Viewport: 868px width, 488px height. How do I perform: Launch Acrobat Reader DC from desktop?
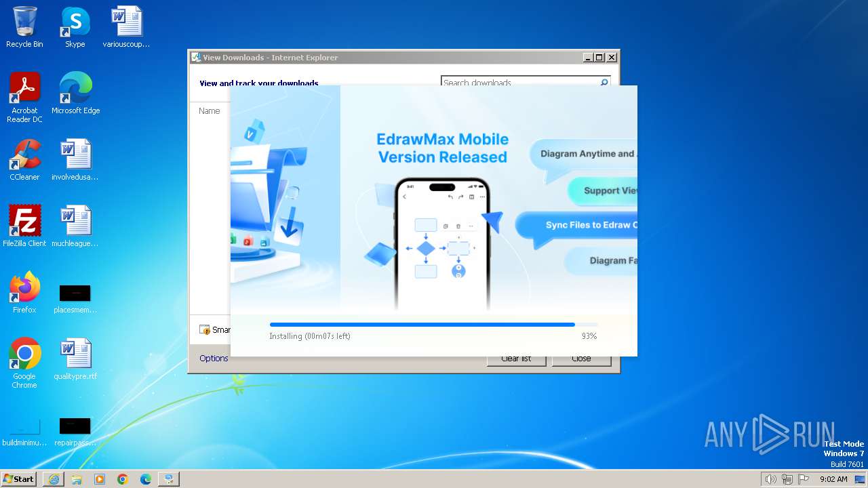click(x=24, y=97)
